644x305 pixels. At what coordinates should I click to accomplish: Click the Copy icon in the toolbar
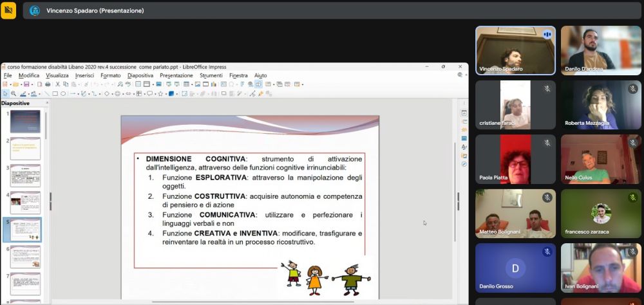(66, 84)
